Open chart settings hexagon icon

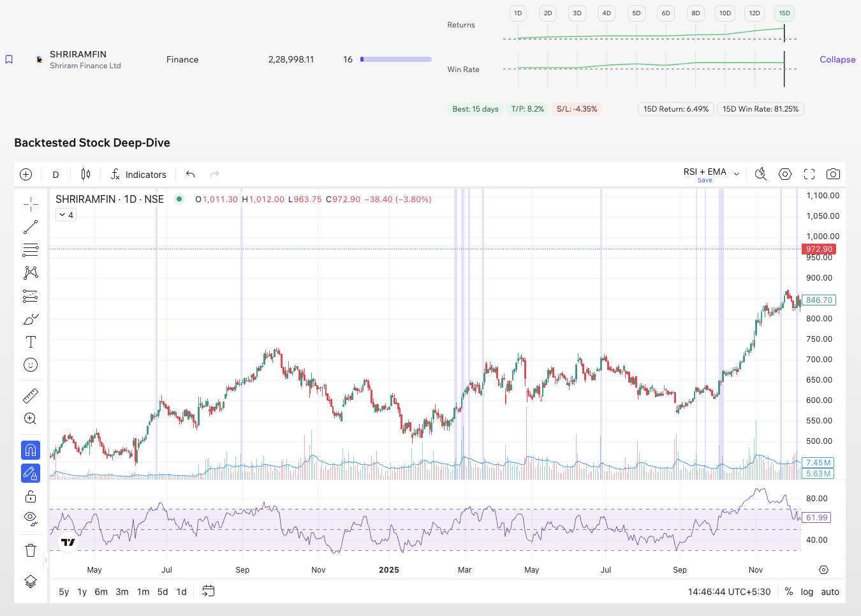785,174
